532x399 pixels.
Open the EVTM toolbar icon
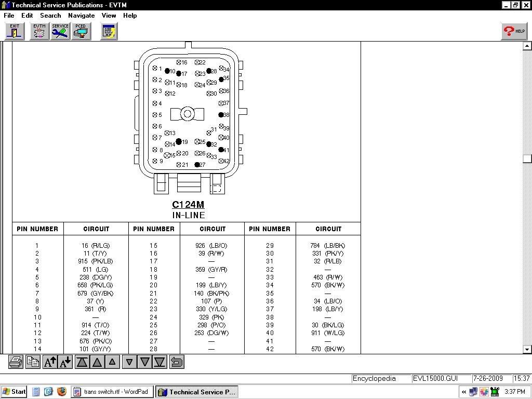pyautogui.click(x=39, y=31)
